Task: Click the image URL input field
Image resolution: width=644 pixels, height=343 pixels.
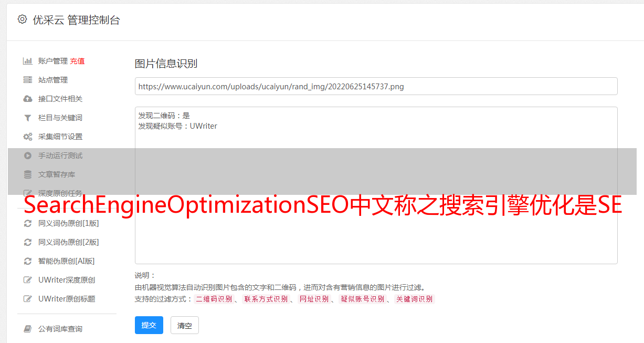Action: (x=376, y=86)
